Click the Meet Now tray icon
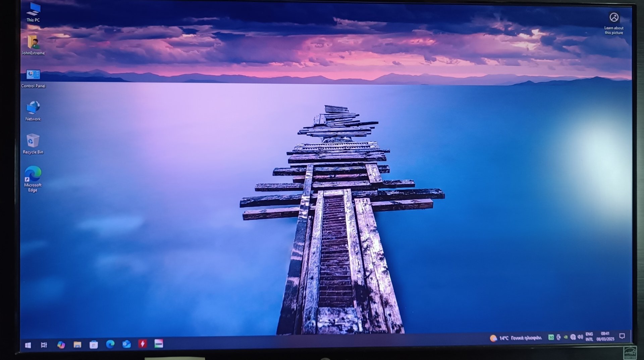This screenshot has width=644, height=360. pos(558,338)
